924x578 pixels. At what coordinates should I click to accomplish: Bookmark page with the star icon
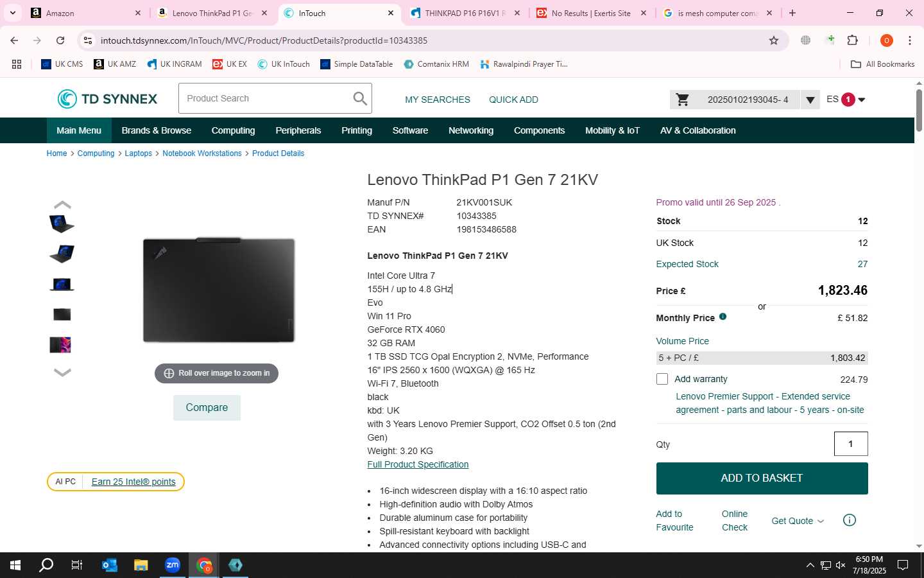(774, 40)
